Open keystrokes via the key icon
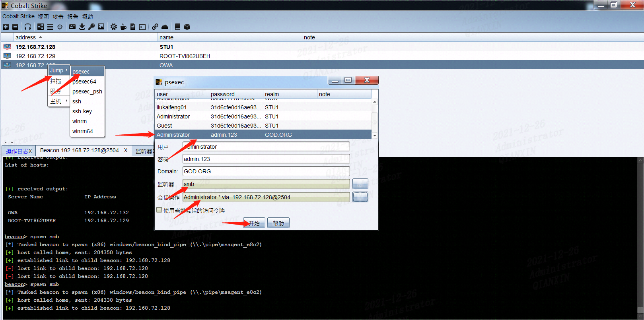Viewport: 644px width, 320px height. tap(91, 27)
